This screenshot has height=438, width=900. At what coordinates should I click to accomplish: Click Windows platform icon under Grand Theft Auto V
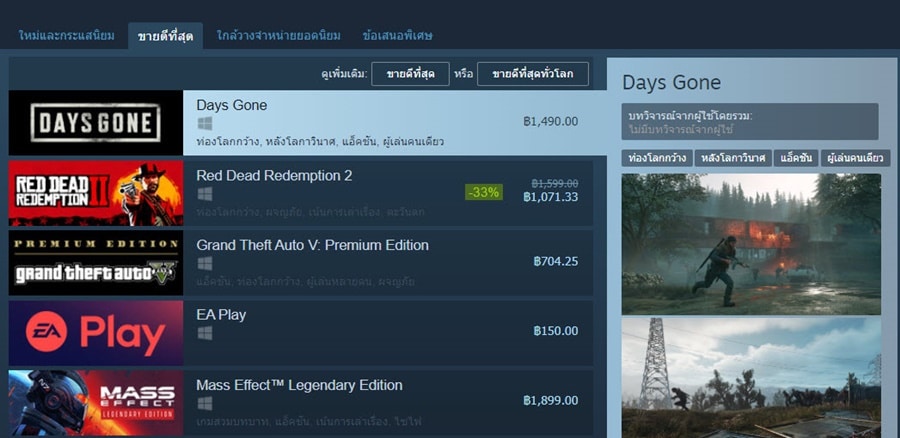point(205,263)
